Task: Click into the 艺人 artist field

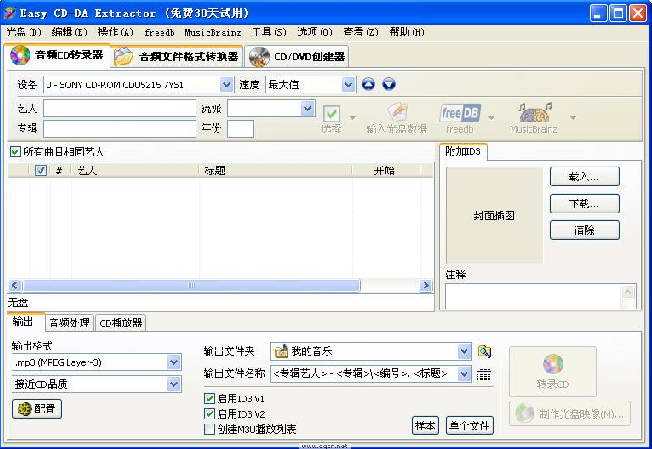Action: coord(120,109)
